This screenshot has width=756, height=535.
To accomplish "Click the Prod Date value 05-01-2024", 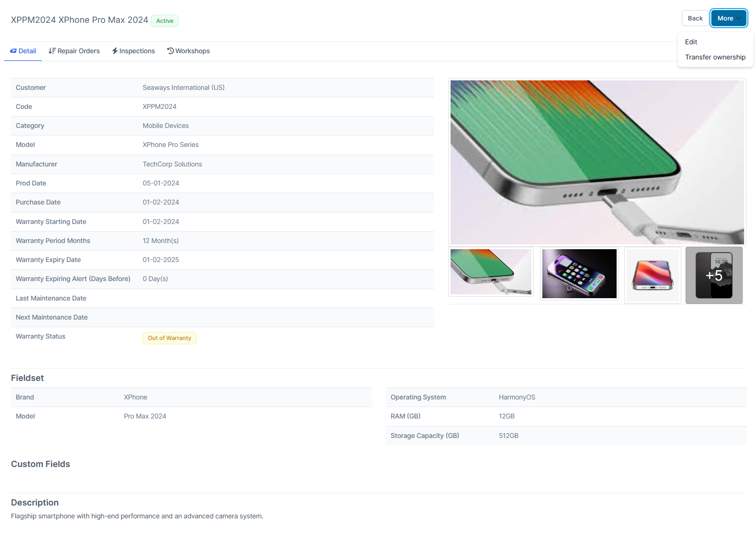I will point(161,183).
